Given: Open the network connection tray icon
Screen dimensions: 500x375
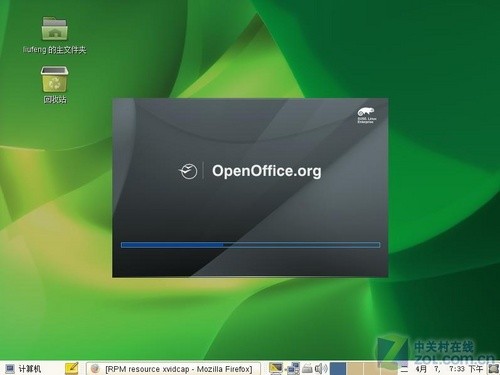Looking at the screenshot, I should (x=293, y=368).
